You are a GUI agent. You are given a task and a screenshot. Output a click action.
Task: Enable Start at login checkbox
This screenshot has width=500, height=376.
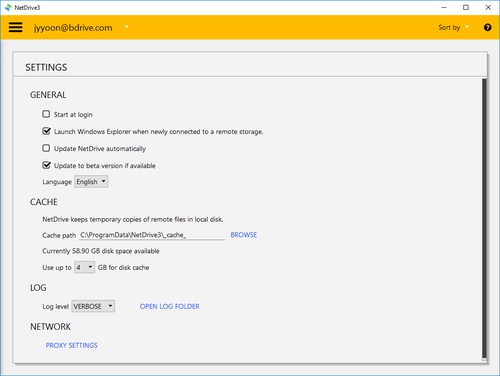pyautogui.click(x=46, y=114)
